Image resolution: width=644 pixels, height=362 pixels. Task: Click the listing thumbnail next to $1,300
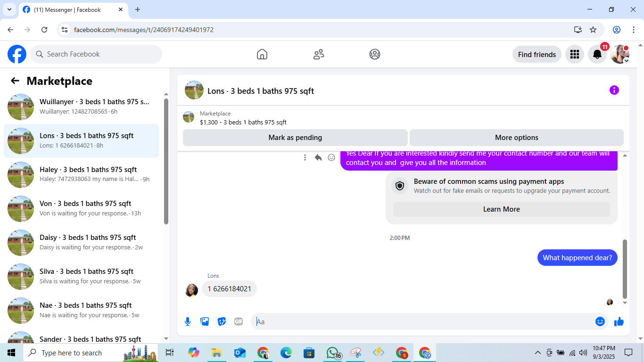tap(189, 117)
